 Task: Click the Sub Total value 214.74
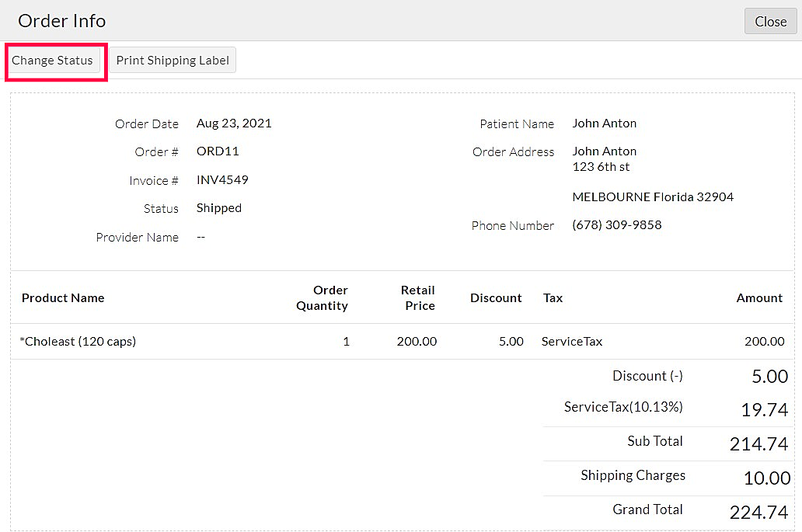(758, 444)
